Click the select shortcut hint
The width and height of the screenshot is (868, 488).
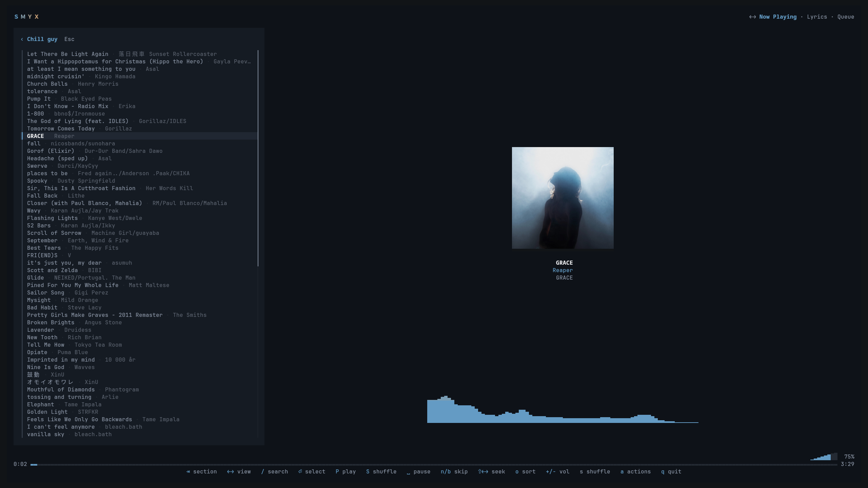click(312, 472)
